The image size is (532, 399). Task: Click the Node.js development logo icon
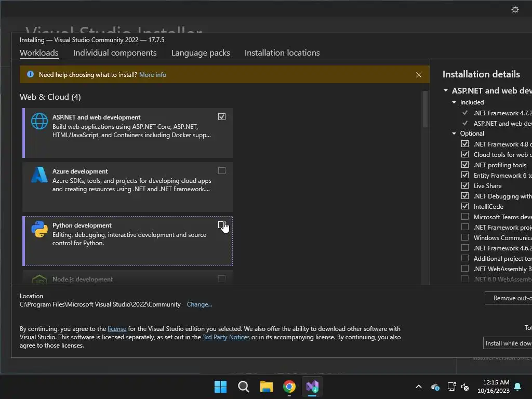point(39,280)
